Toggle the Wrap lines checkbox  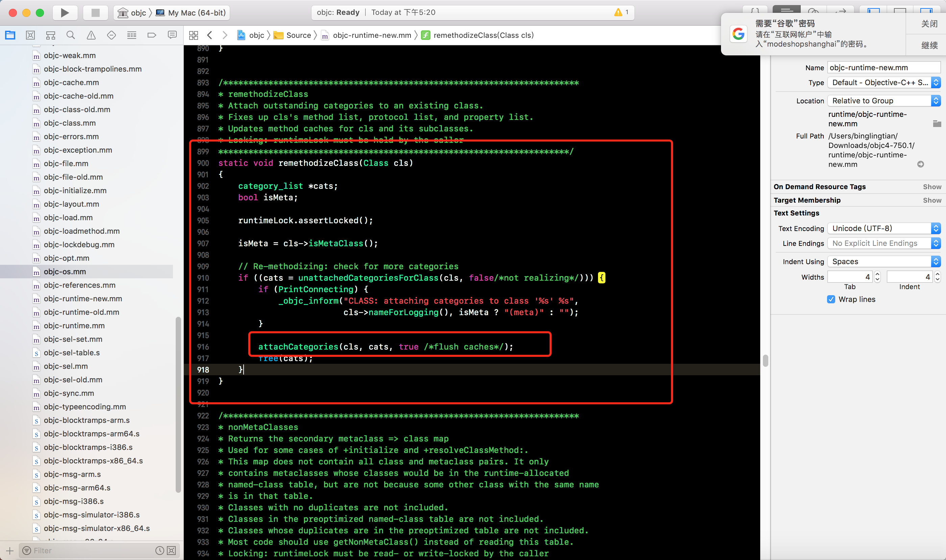point(831,299)
